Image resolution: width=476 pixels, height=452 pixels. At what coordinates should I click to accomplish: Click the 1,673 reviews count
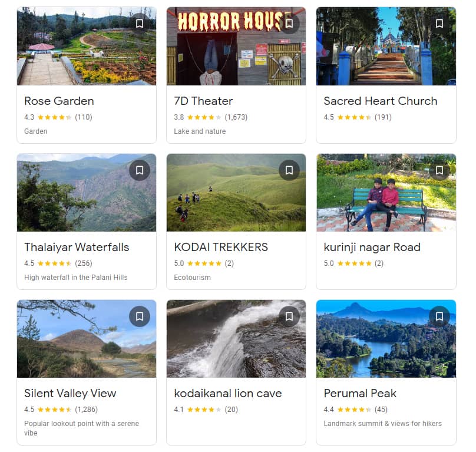pyautogui.click(x=236, y=117)
